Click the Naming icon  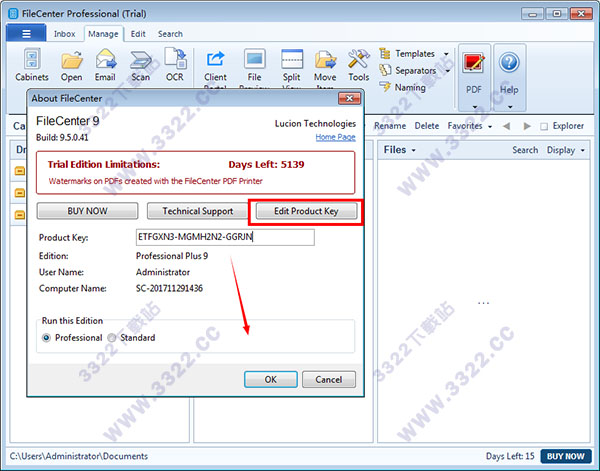(385, 87)
